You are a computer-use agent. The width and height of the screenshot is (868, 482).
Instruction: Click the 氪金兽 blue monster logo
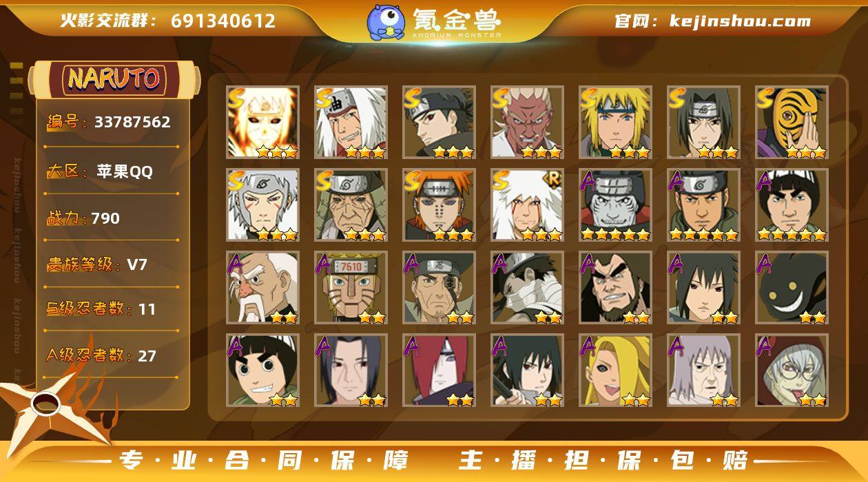coord(386,21)
